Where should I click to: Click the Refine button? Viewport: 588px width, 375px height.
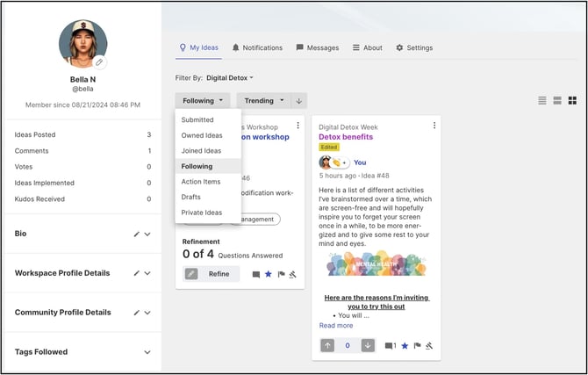(212, 274)
